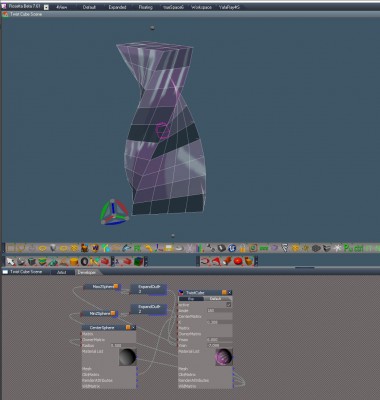Viewport: 380px width, 400px height.
Task: Select the white arrow Object tool
Action: click(11, 261)
